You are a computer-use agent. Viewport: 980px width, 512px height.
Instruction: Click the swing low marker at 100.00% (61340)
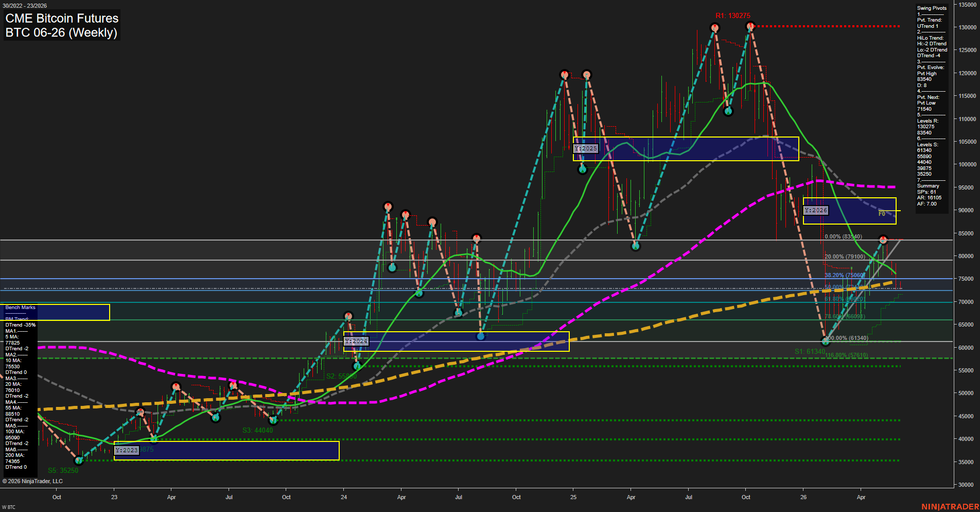pos(826,342)
